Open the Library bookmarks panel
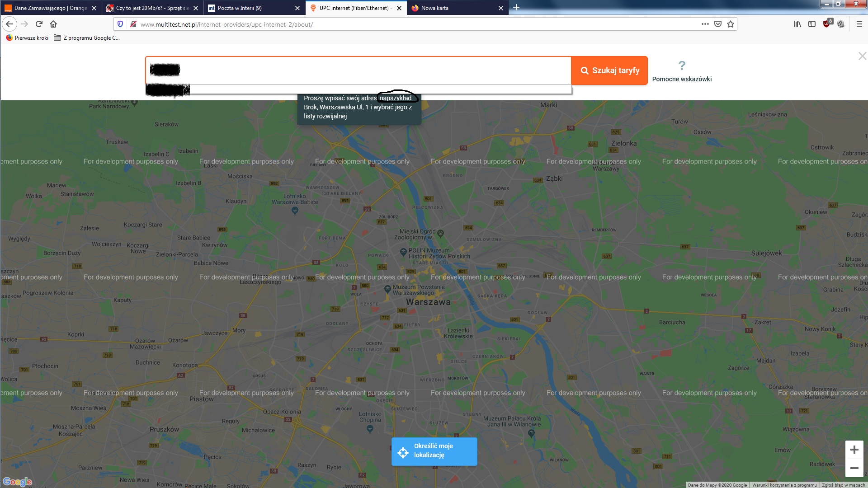868x488 pixels. pyautogui.click(x=797, y=24)
